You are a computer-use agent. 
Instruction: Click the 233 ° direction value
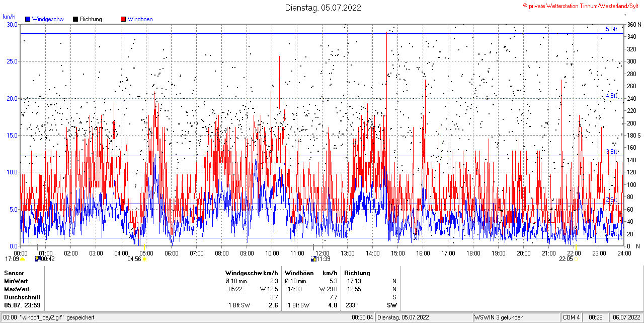click(x=352, y=305)
